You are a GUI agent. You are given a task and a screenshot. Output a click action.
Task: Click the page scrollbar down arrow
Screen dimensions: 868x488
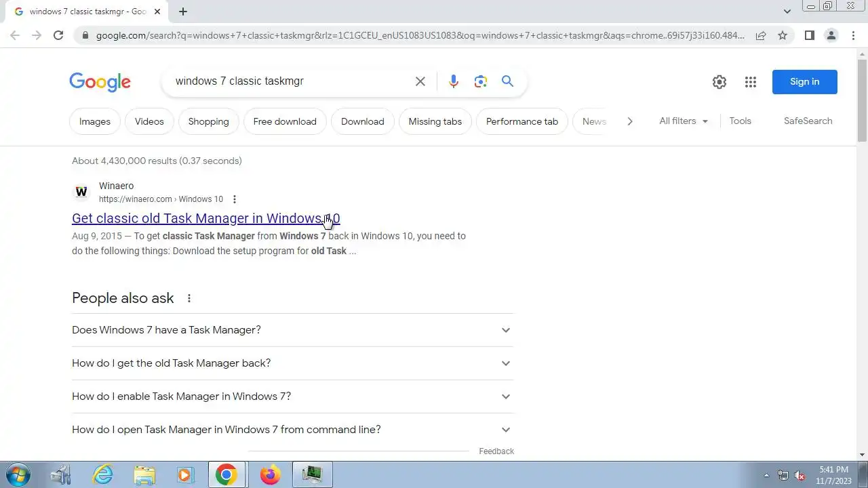pyautogui.click(x=862, y=455)
